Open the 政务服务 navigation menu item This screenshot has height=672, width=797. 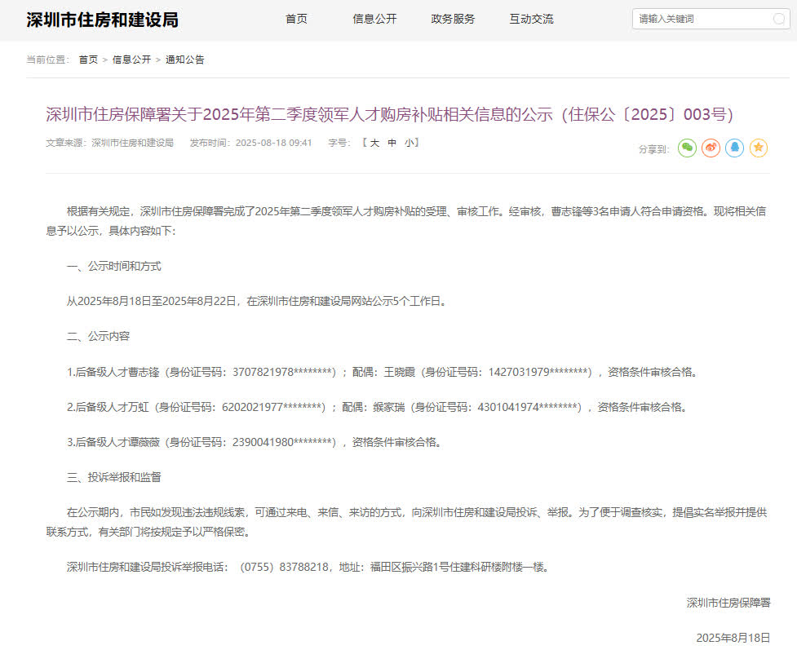coord(453,19)
